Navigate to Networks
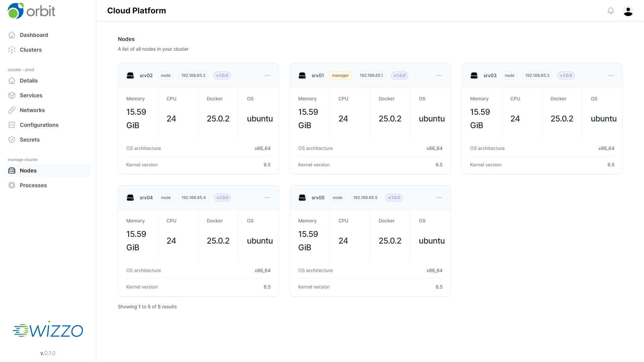 (x=48, y=110)
